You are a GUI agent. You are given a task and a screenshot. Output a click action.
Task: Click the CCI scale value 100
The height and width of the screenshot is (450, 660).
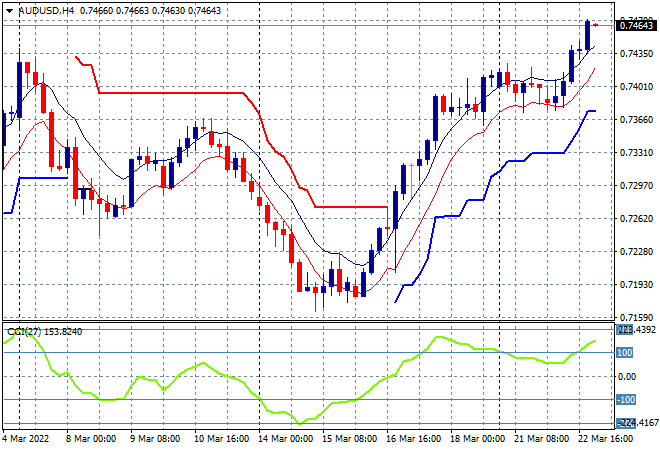[625, 353]
